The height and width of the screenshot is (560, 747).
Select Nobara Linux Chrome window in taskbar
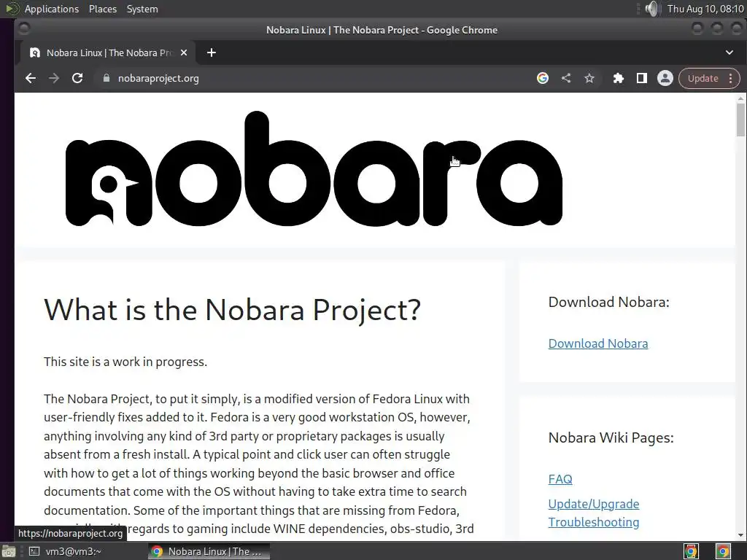pos(209,551)
